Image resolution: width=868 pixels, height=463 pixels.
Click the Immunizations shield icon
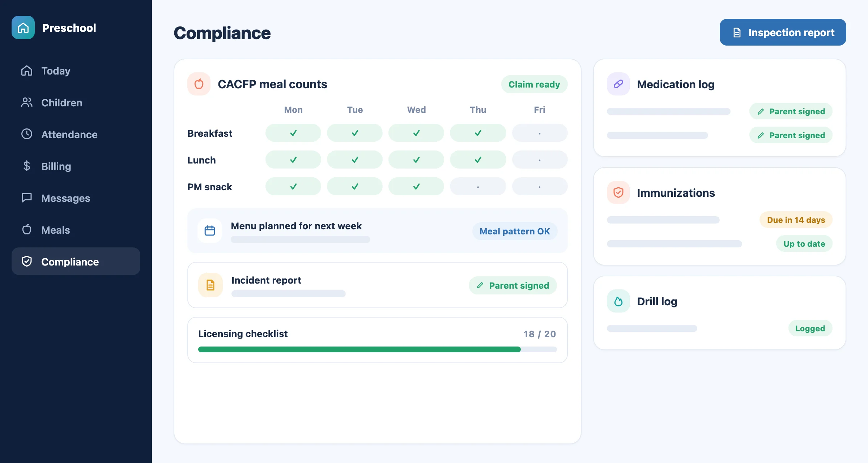[618, 192]
